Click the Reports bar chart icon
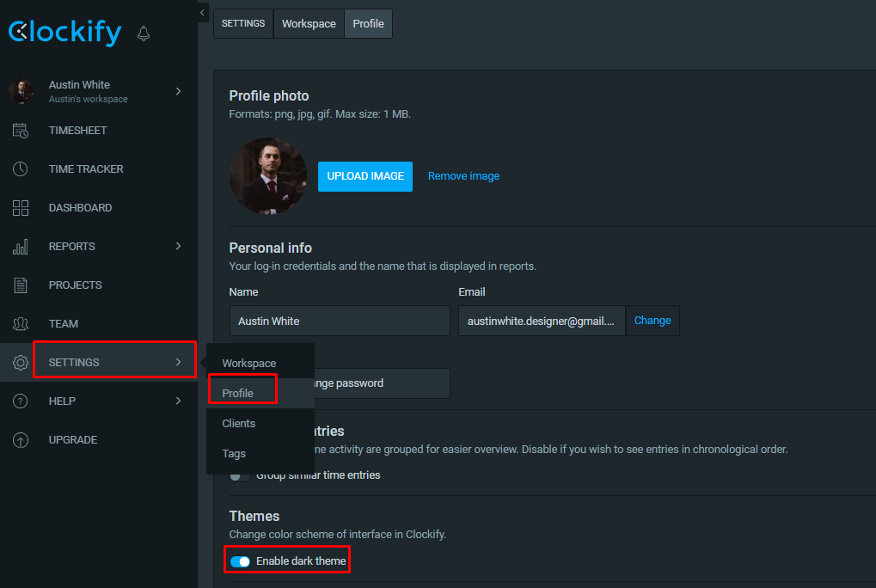This screenshot has width=876, height=588. click(x=20, y=246)
